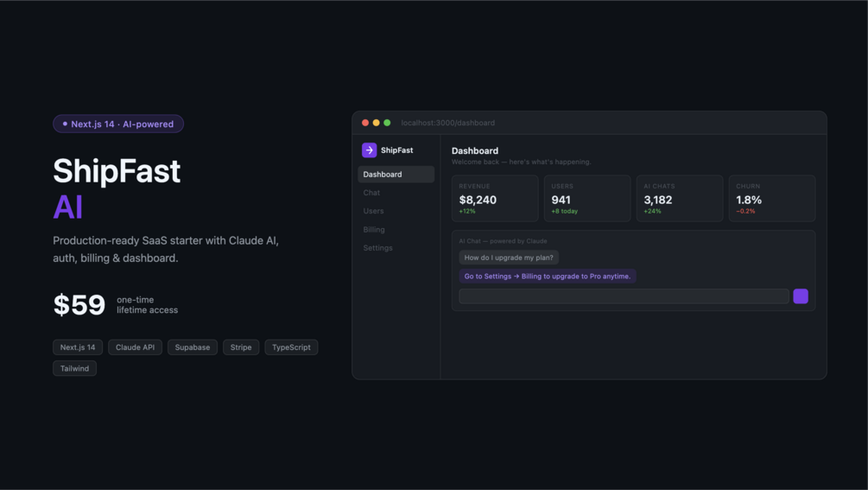
Task: Open the Revenue $8,240 stat card
Action: 495,198
